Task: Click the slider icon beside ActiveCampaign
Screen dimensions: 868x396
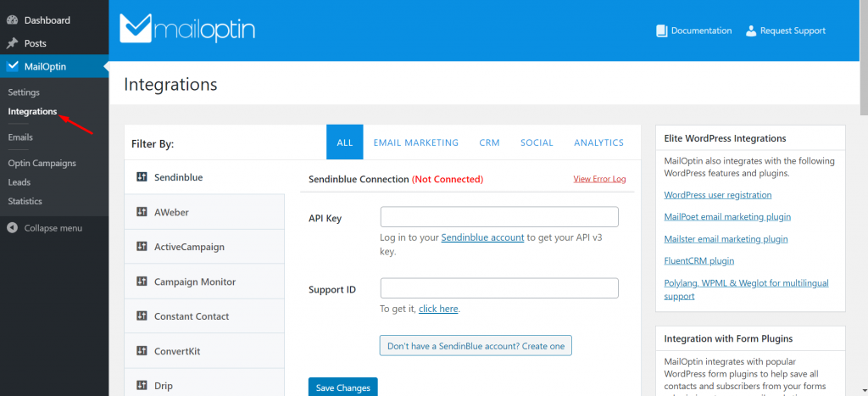Action: coord(142,247)
